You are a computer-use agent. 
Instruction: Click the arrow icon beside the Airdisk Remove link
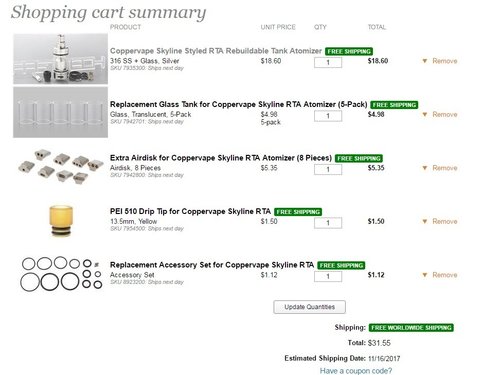point(425,168)
